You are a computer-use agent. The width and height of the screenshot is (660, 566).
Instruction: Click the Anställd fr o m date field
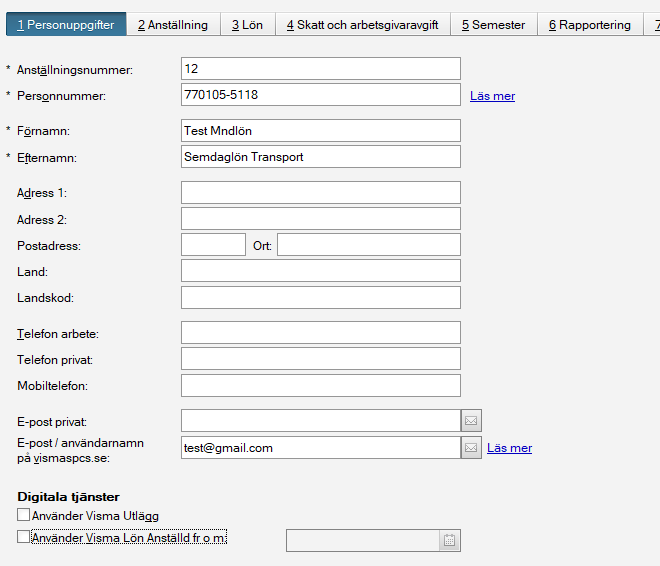[363, 540]
